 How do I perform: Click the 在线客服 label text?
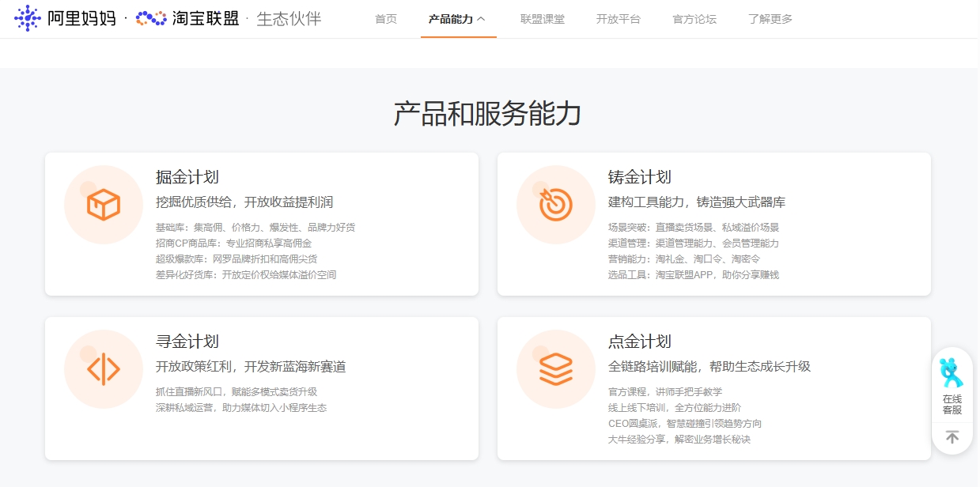pos(952,405)
